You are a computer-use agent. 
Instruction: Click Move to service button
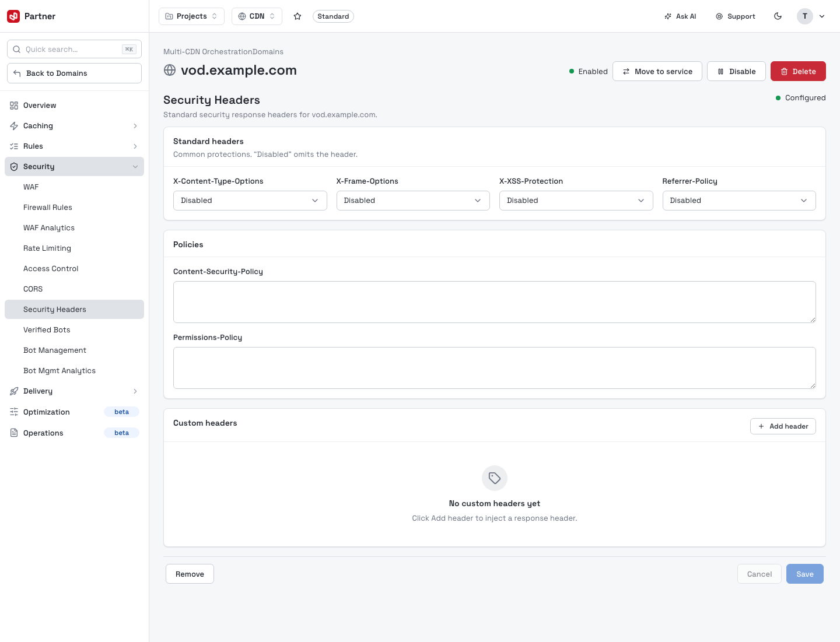pos(657,71)
